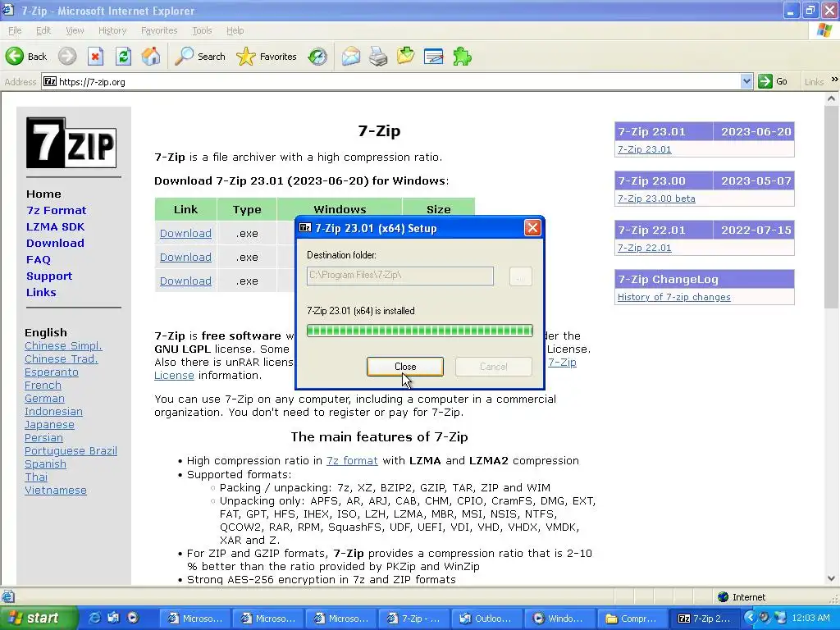Click the Setup dialog red X button
The width and height of the screenshot is (840, 630).
pyautogui.click(x=532, y=228)
